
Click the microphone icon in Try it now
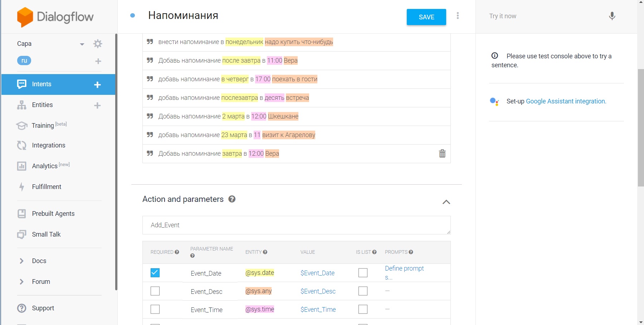[x=612, y=16]
